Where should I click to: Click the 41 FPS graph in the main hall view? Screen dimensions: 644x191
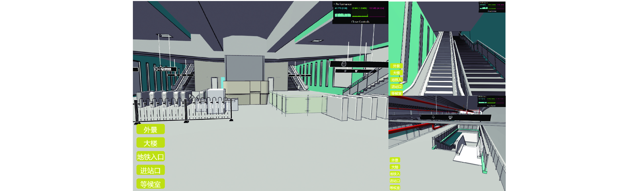pyautogui.click(x=343, y=12)
